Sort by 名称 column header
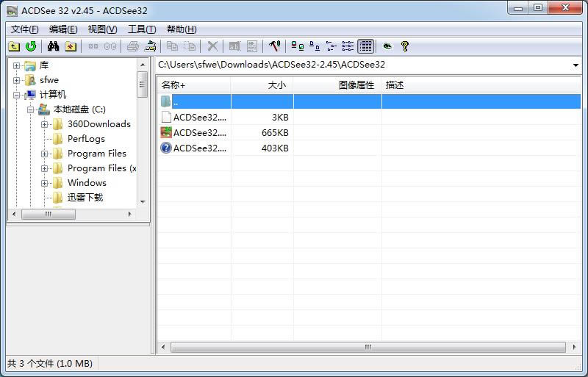This screenshot has height=377, width=588. coord(194,85)
